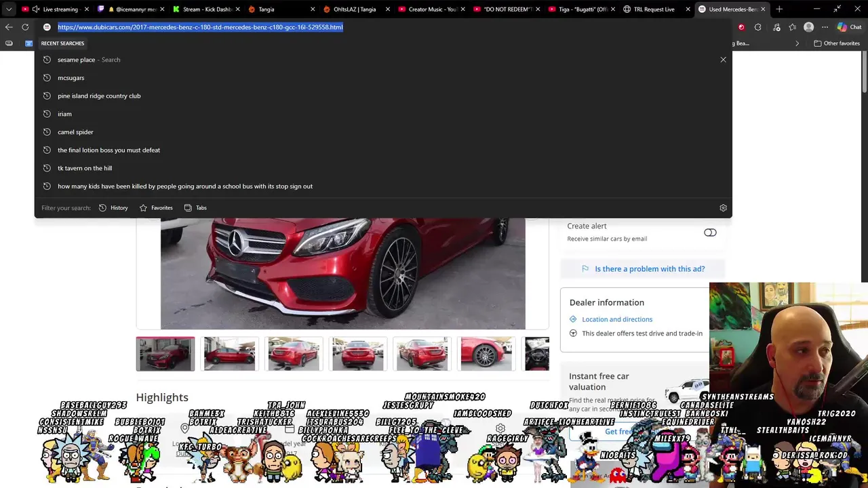Select the second car thumbnail

click(230, 354)
